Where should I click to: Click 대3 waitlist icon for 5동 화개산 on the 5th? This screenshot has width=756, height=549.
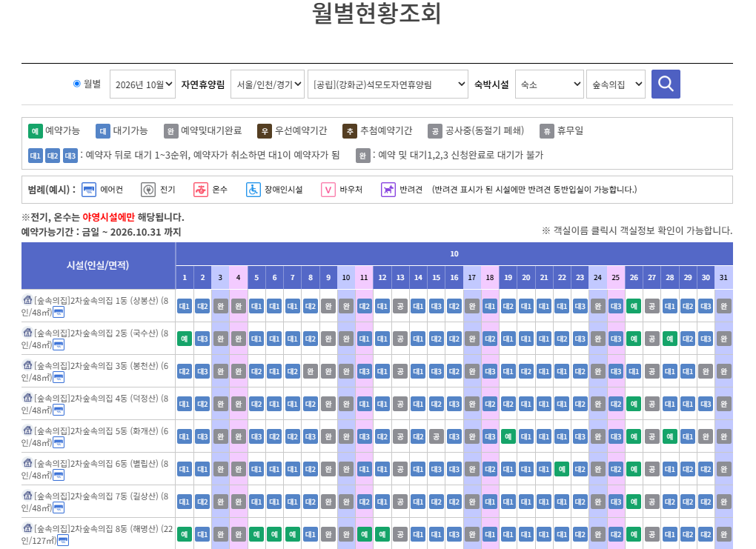(256, 436)
